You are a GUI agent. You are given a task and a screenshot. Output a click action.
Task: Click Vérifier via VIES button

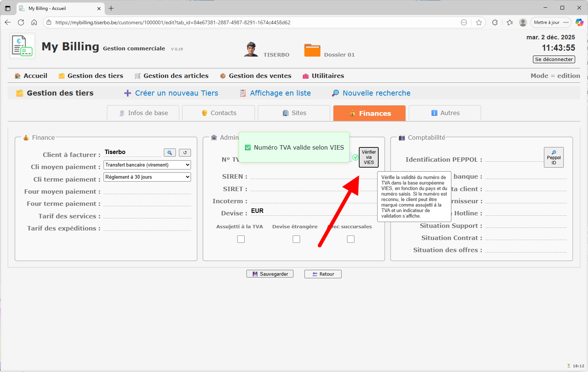[x=368, y=157]
